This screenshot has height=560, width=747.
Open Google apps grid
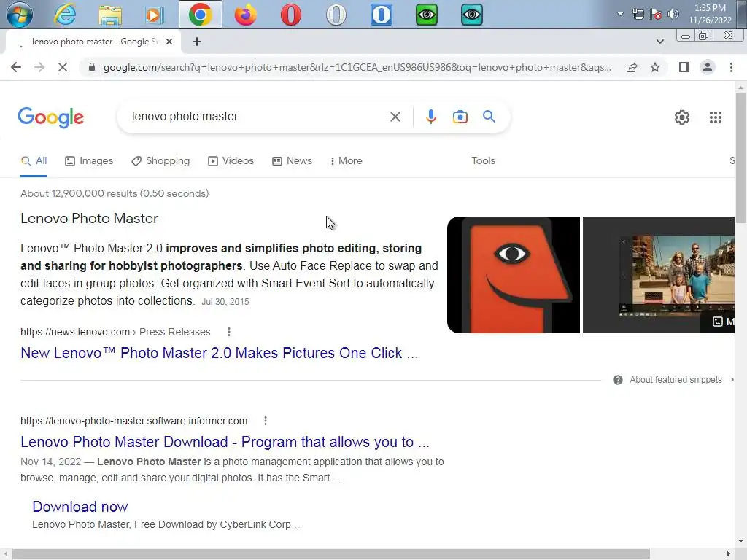(x=715, y=117)
